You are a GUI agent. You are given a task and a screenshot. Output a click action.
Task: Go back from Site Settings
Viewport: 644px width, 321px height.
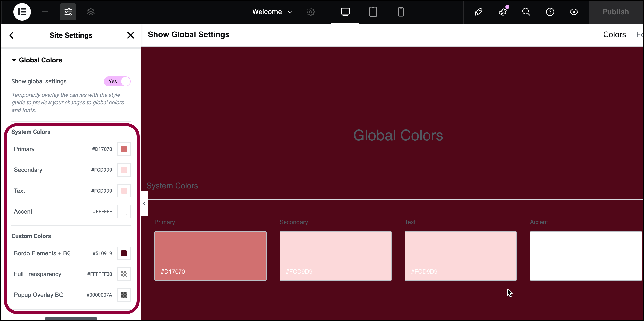click(11, 35)
